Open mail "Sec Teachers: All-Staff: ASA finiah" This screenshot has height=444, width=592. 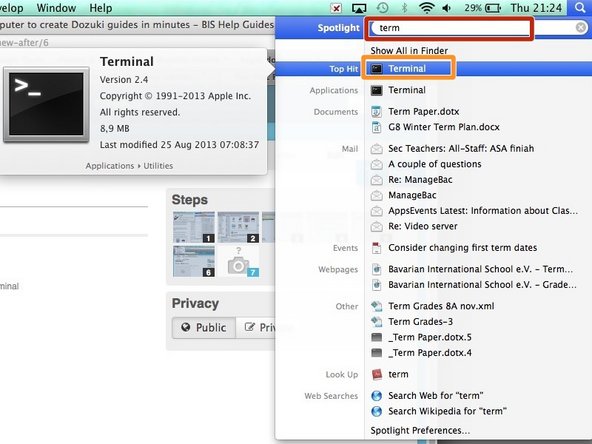pos(452,149)
